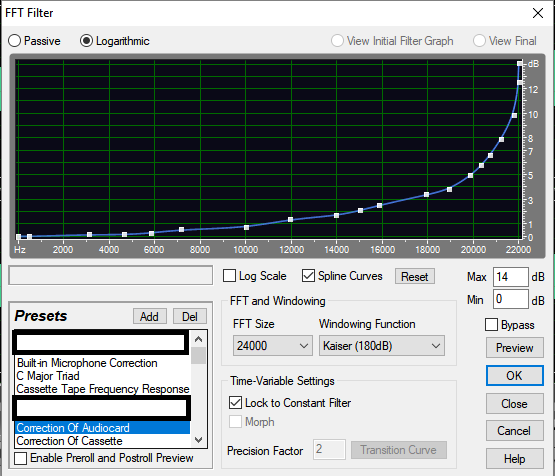
Task: Open the Windowing Function dropdown
Action: point(382,345)
